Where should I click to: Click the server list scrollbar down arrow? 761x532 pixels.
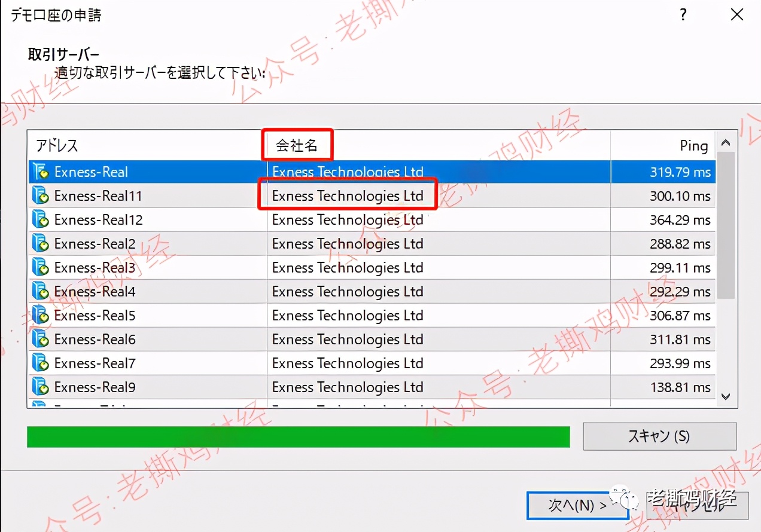[726, 396]
